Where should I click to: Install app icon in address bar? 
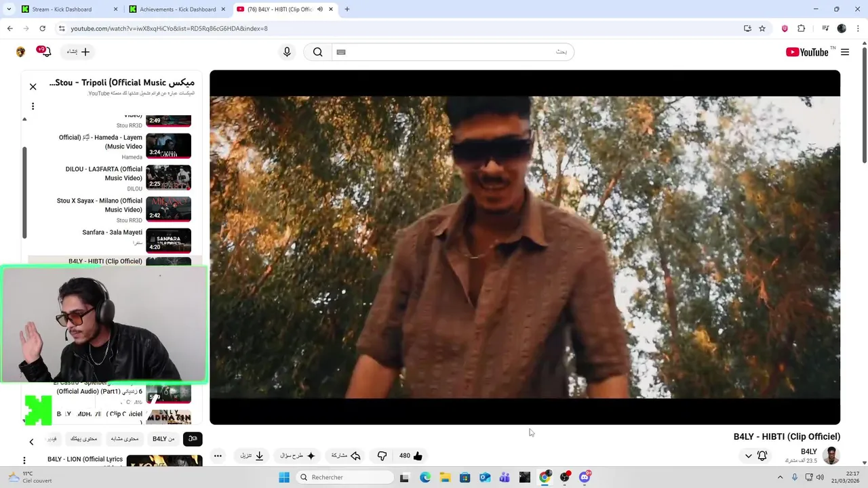747,28
